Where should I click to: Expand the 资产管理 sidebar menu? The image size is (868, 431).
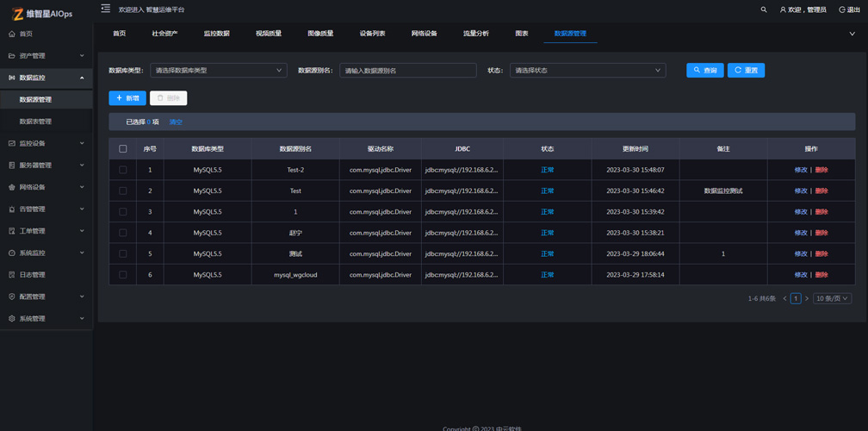pos(46,56)
